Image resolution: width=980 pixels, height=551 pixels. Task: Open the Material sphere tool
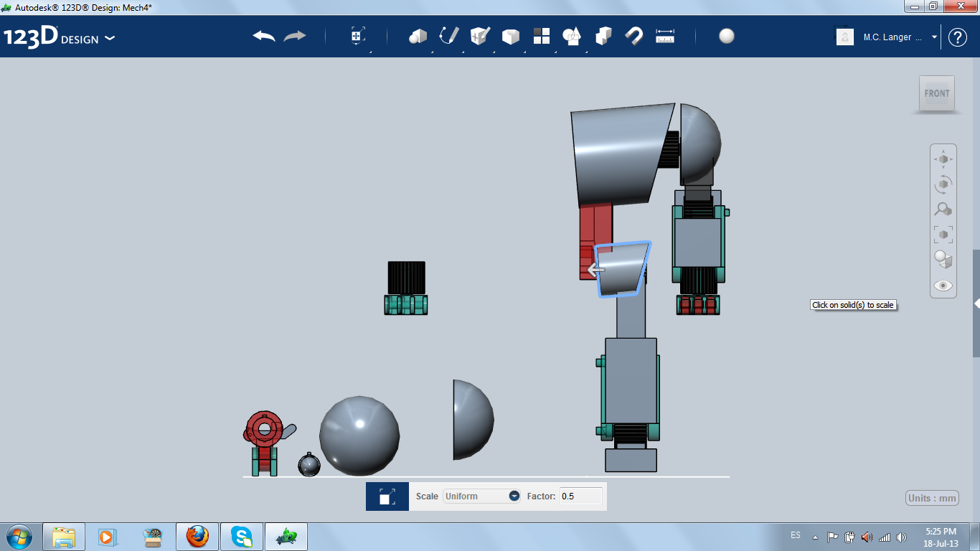(x=727, y=37)
